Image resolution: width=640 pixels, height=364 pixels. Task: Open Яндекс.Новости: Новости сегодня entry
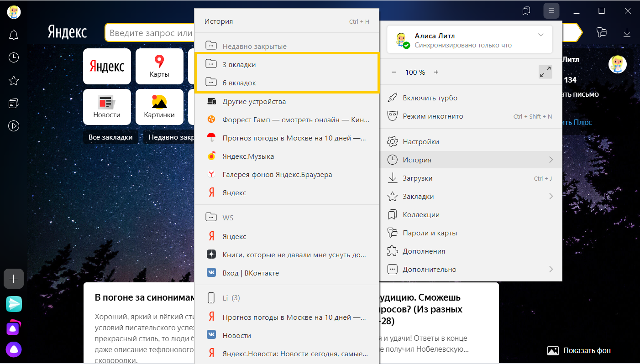coord(287,354)
